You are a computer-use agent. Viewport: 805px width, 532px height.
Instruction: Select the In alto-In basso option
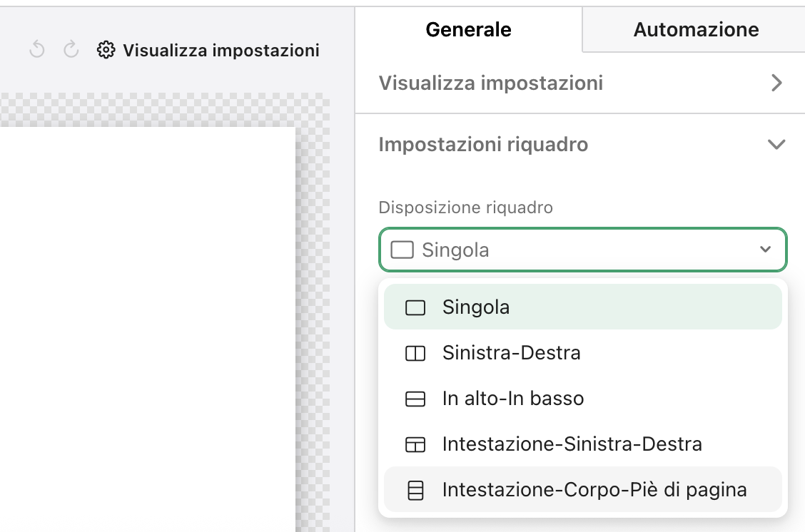511,398
